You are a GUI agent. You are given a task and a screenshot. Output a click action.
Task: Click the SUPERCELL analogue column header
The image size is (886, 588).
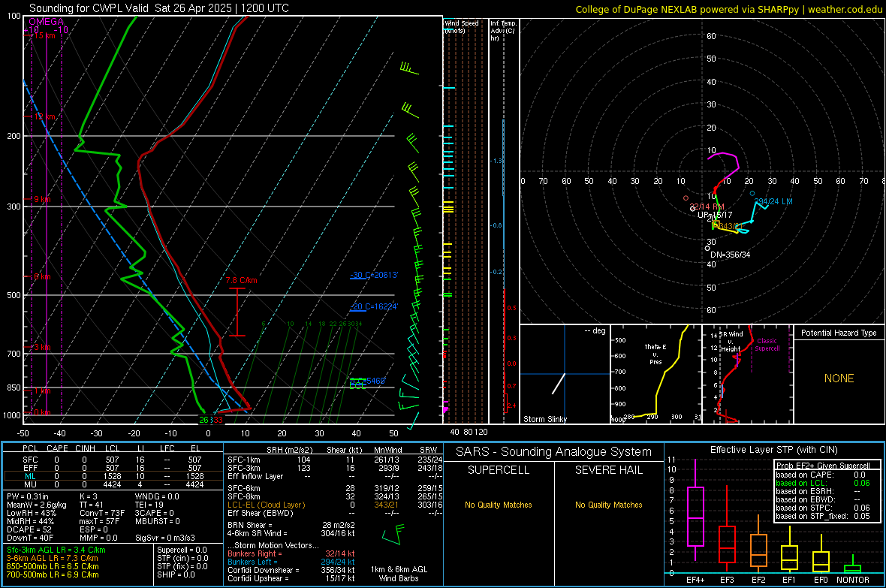499,470
